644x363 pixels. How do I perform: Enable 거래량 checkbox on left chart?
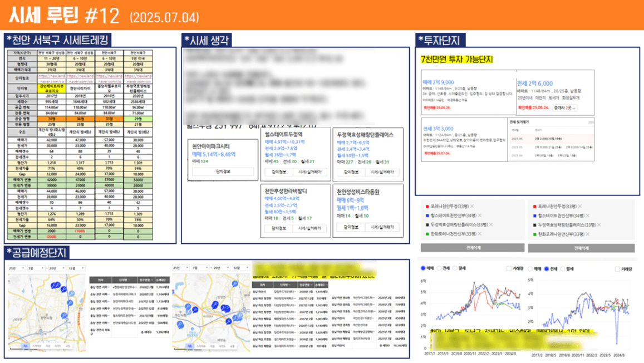pos(509,269)
